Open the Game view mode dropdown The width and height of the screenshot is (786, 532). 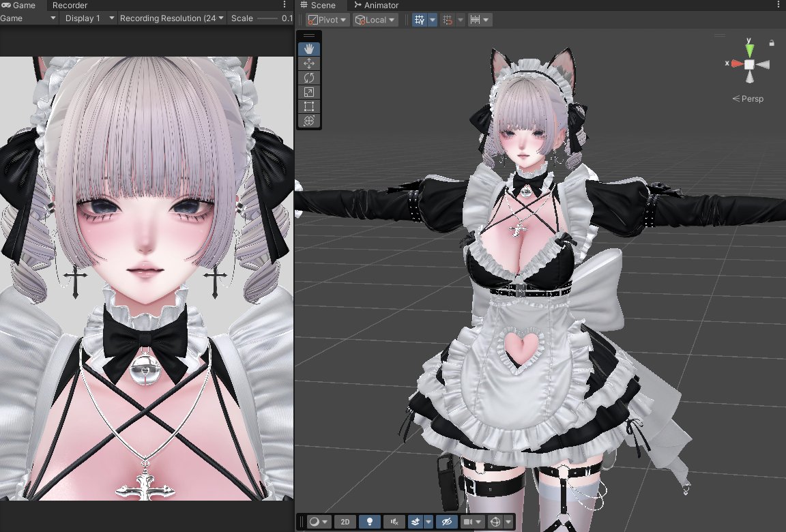28,18
